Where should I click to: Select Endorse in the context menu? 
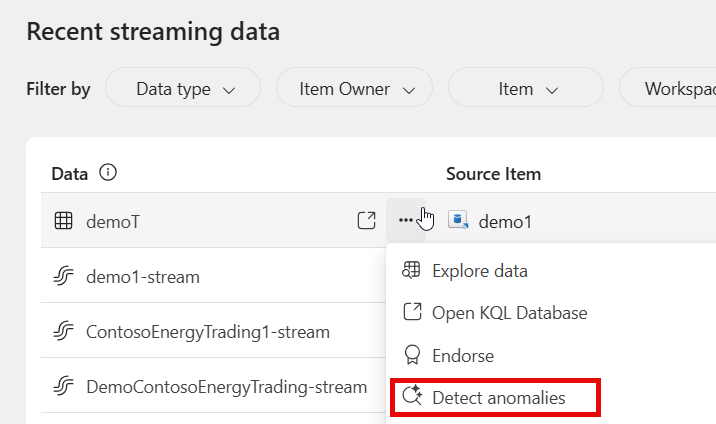462,355
